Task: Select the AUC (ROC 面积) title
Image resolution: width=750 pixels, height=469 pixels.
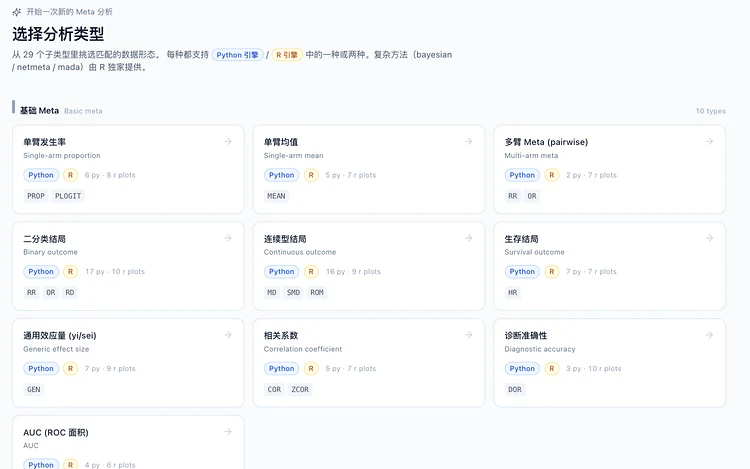Action: click(56, 433)
